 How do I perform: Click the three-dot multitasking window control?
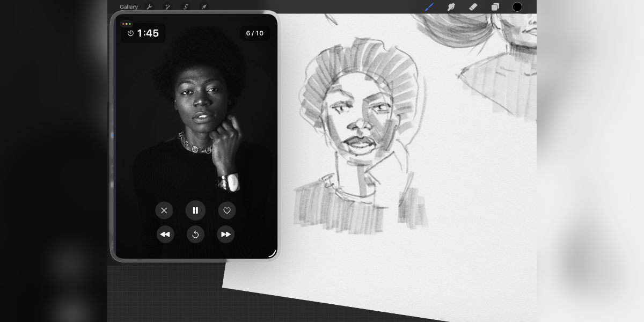click(126, 24)
